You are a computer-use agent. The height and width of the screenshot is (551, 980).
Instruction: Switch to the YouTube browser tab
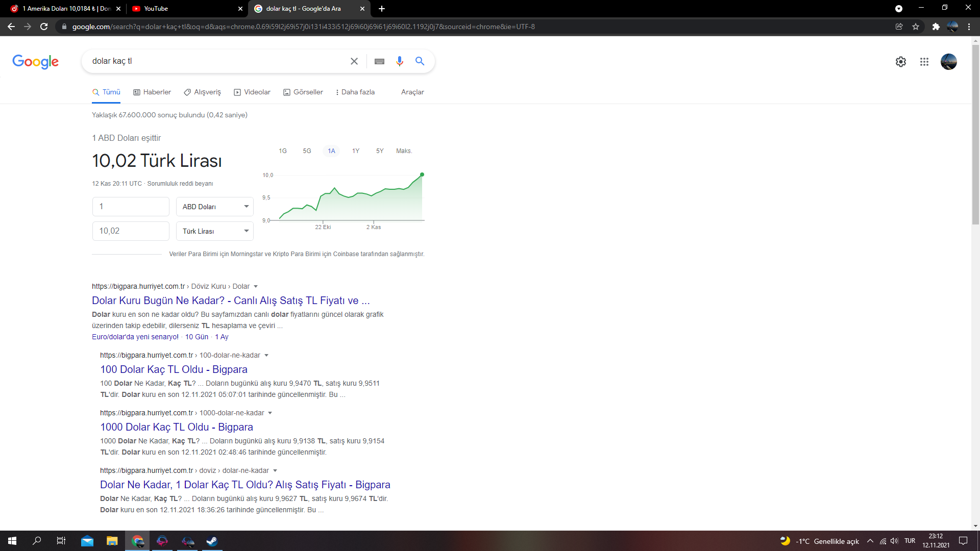[186, 9]
